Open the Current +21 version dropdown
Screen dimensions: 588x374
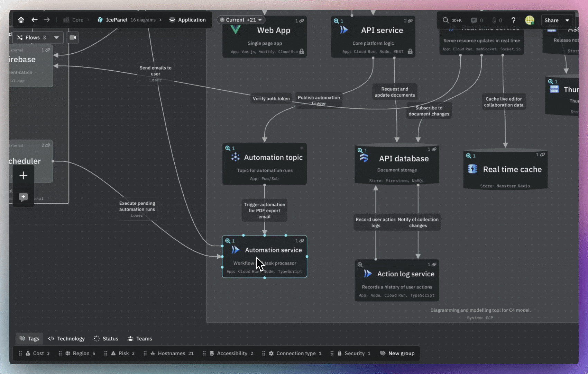tap(241, 20)
